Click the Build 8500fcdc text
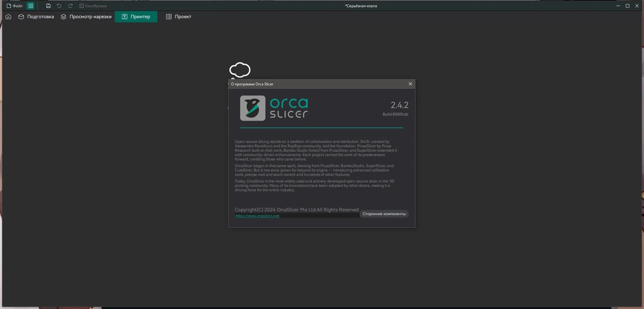The width and height of the screenshot is (644, 309). (x=396, y=114)
